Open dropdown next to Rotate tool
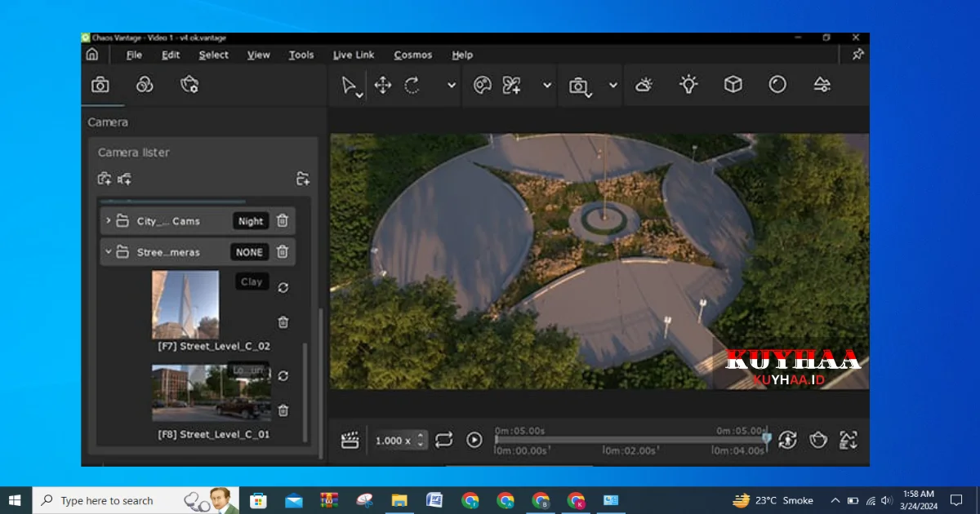Viewport: 980px width, 514px height. (452, 85)
